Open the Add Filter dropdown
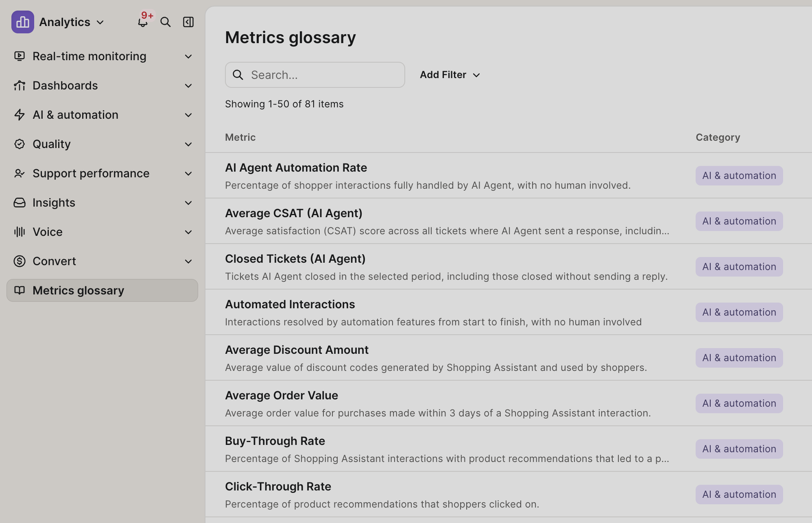This screenshot has width=812, height=523. [x=450, y=75]
